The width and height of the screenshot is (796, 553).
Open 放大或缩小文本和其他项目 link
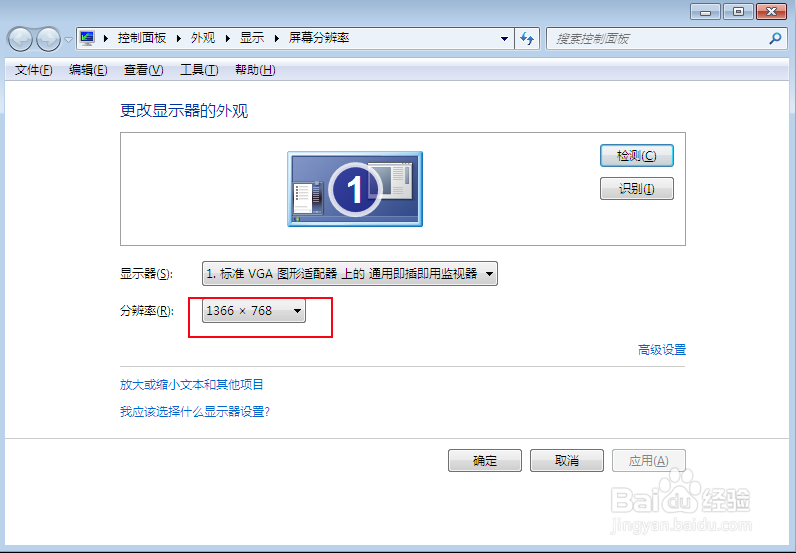192,385
